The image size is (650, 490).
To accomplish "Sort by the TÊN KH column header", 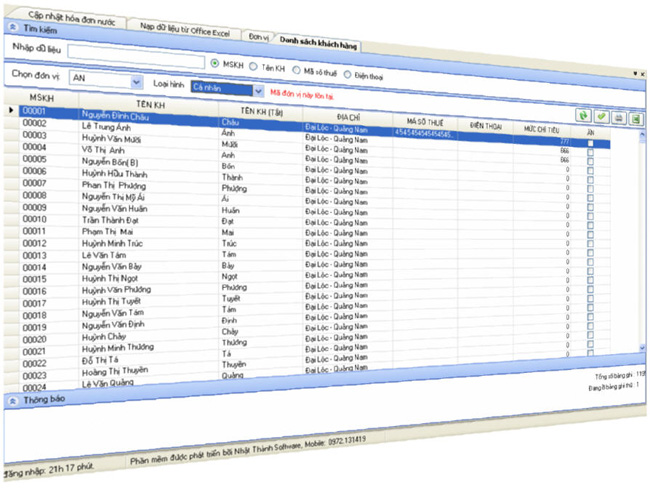I will (x=148, y=104).
